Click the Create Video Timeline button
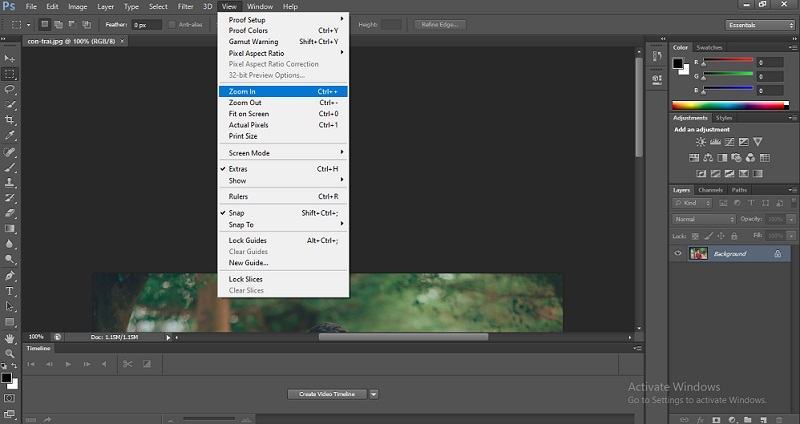Viewport: 800px width, 424px height. [x=327, y=394]
